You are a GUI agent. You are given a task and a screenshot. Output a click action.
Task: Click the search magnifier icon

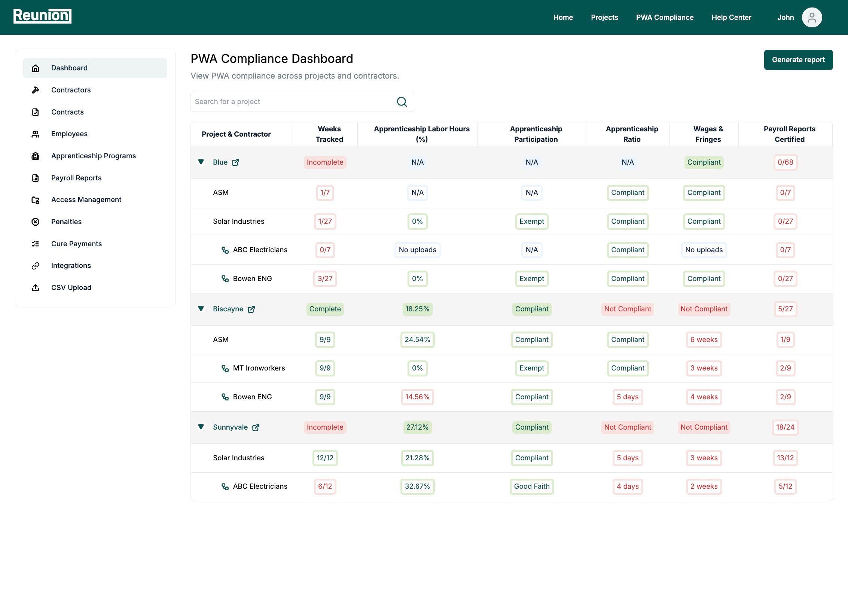click(402, 102)
